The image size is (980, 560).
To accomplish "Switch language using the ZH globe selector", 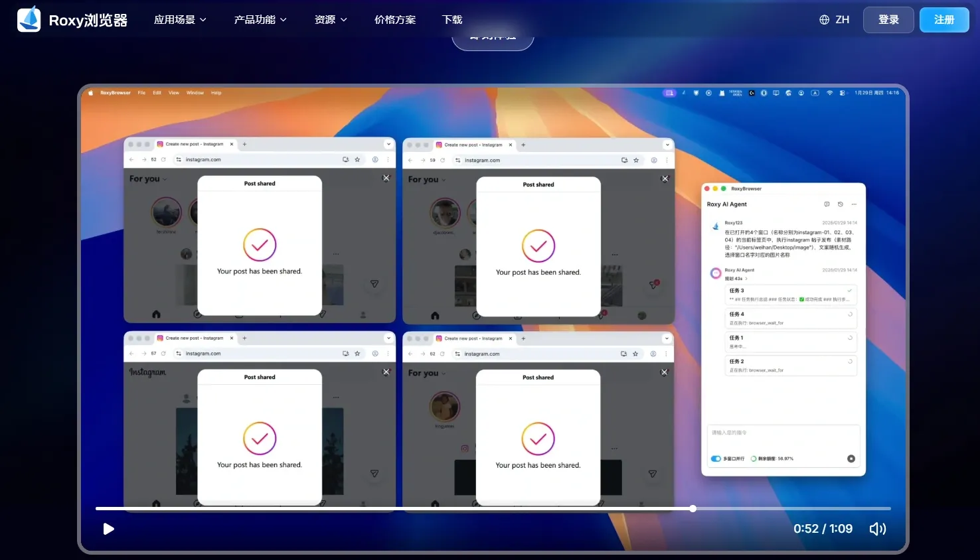I will (834, 20).
